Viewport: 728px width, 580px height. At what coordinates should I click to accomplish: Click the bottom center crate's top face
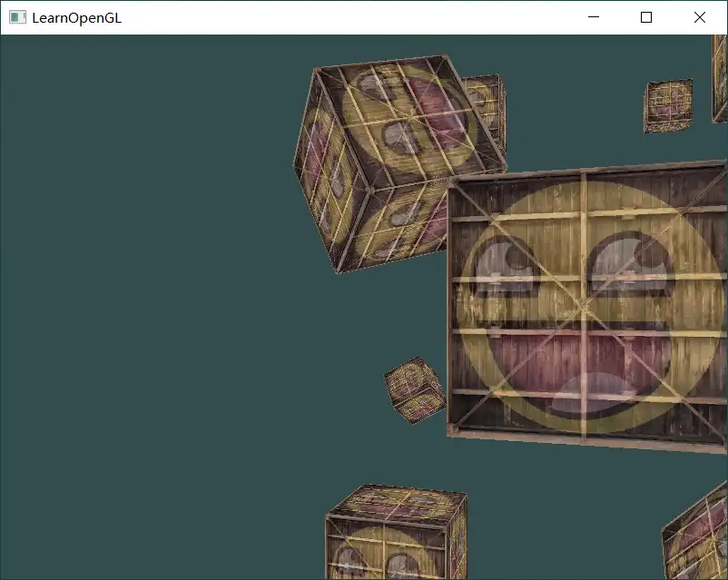tap(398, 503)
